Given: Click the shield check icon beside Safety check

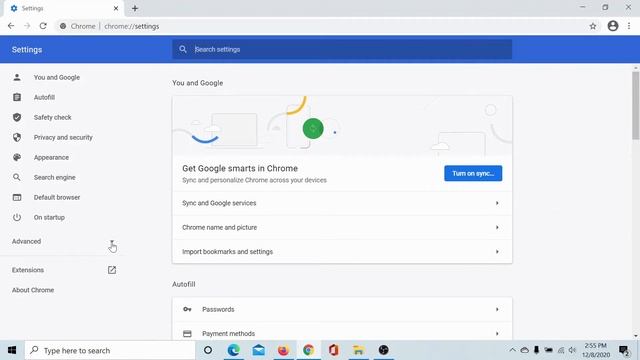Looking at the screenshot, I should click(17, 117).
